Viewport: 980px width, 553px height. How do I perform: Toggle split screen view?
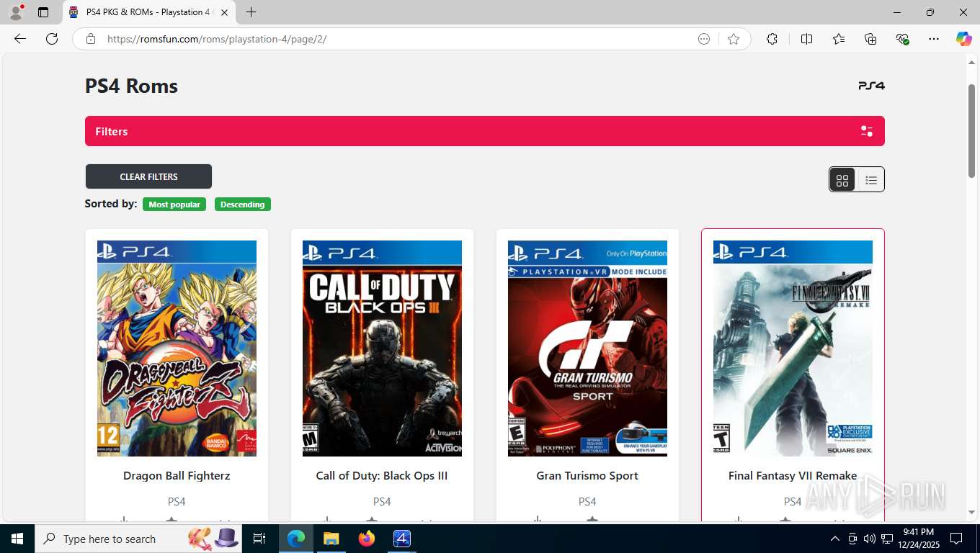(x=806, y=39)
